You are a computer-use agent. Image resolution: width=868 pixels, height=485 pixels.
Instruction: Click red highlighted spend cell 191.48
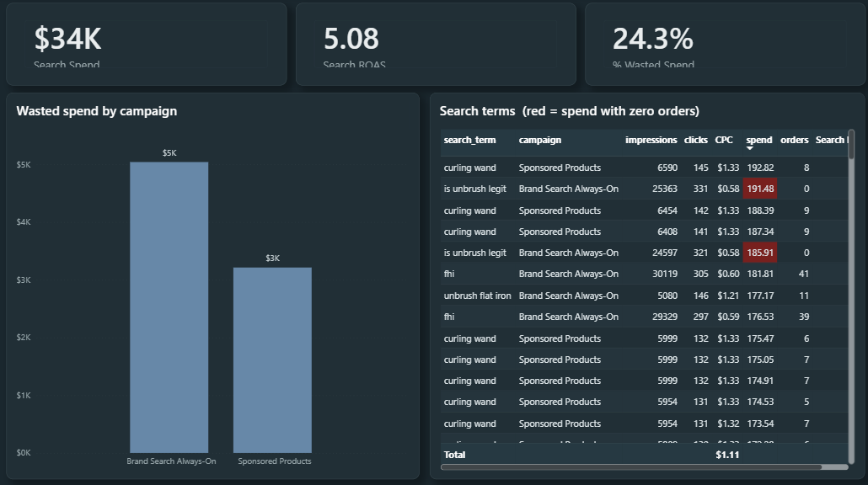[760, 189]
